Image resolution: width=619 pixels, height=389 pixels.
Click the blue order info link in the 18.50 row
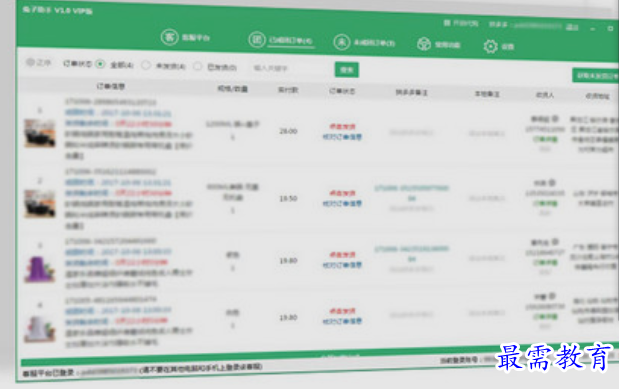coord(342,204)
